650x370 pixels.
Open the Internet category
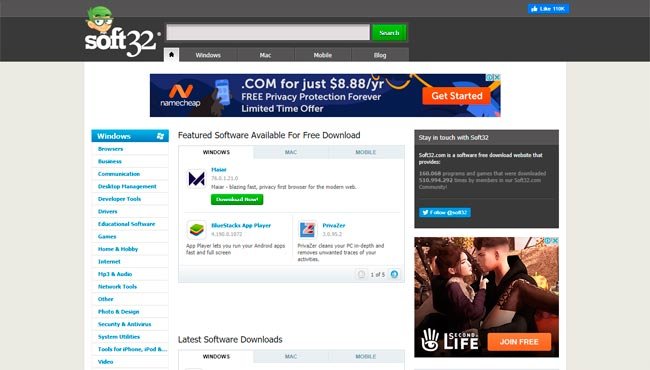pyautogui.click(x=109, y=261)
